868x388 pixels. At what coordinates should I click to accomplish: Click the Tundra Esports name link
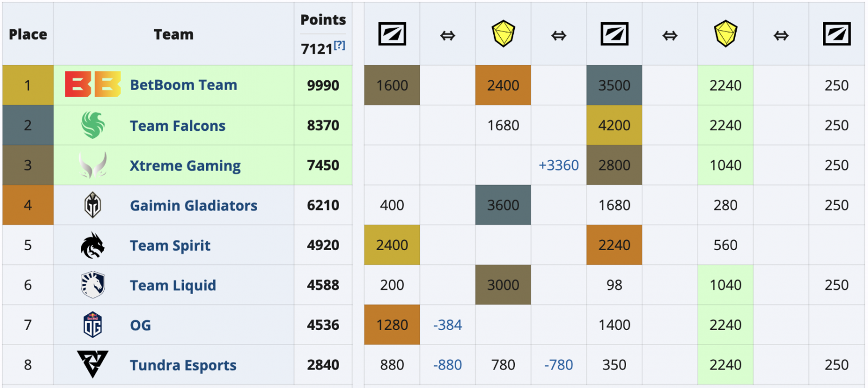pos(183,365)
